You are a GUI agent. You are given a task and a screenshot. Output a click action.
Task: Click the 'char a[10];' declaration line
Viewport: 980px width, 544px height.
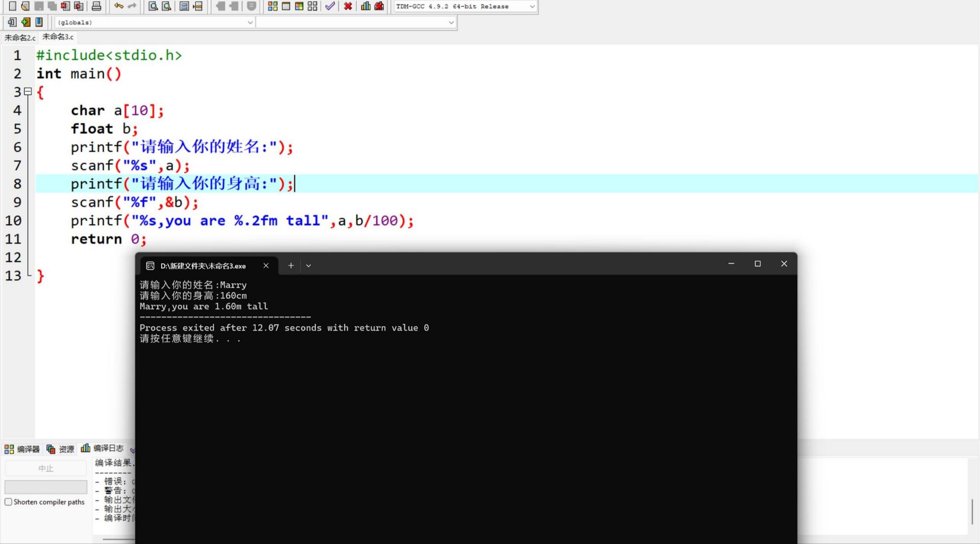click(117, 110)
